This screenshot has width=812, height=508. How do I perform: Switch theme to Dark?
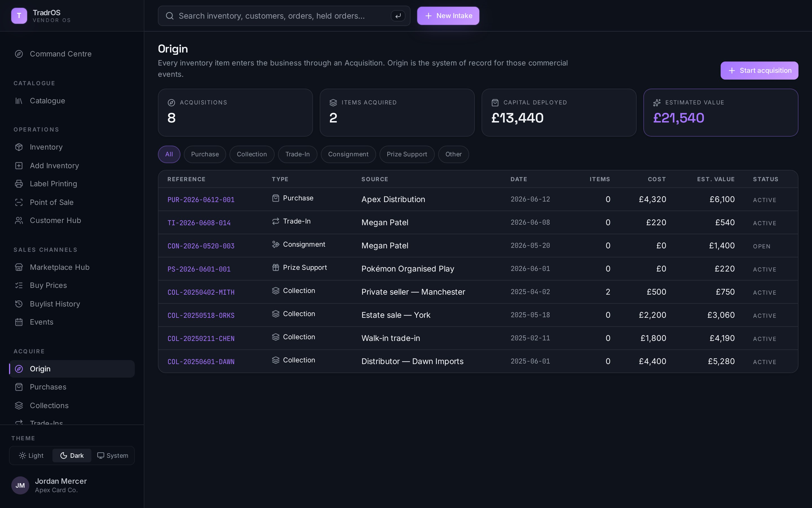pyautogui.click(x=72, y=456)
